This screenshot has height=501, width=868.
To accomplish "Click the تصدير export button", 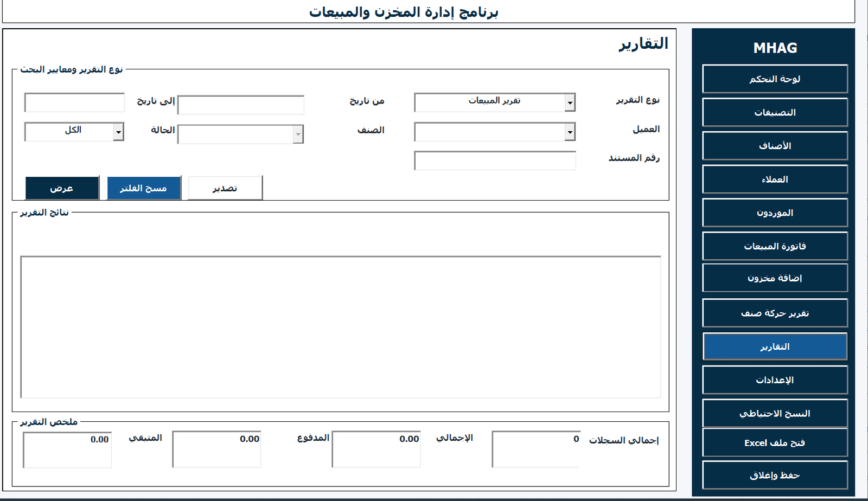I will point(225,188).
